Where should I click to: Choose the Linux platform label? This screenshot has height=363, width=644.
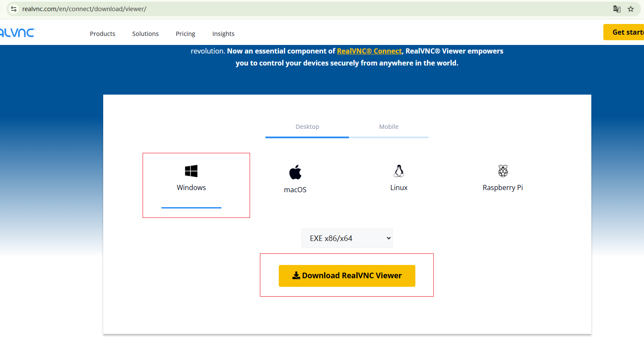point(399,187)
